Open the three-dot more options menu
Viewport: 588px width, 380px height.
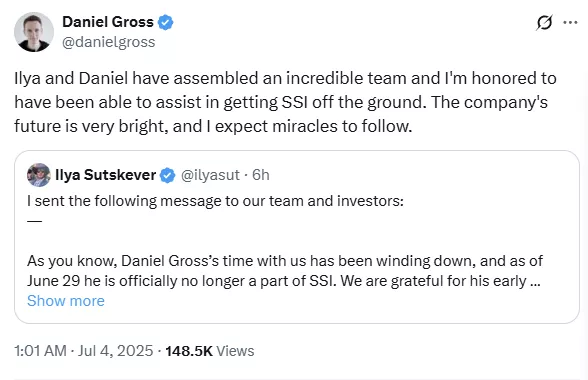[x=570, y=23]
